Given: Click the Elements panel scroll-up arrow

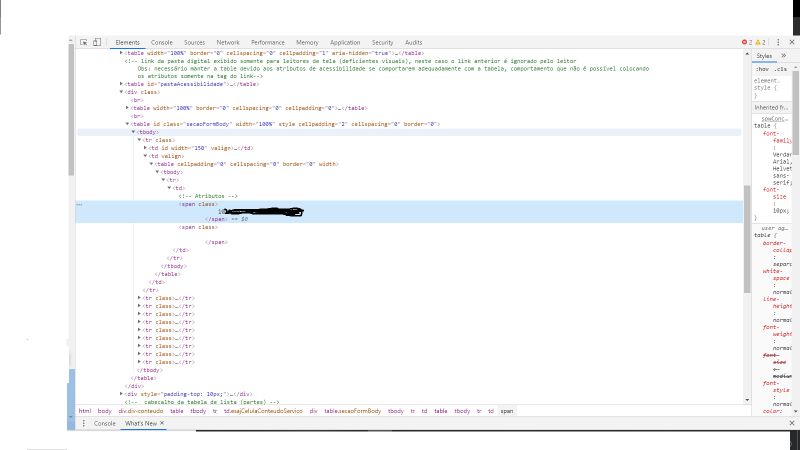Looking at the screenshot, I should pyautogui.click(x=747, y=53).
